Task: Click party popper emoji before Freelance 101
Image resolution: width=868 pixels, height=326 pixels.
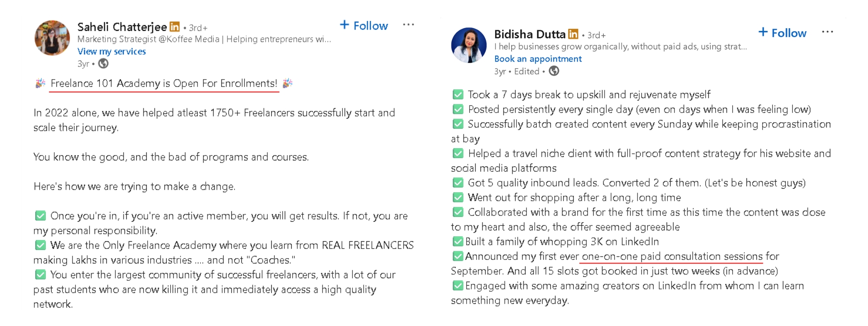Action: click(40, 83)
